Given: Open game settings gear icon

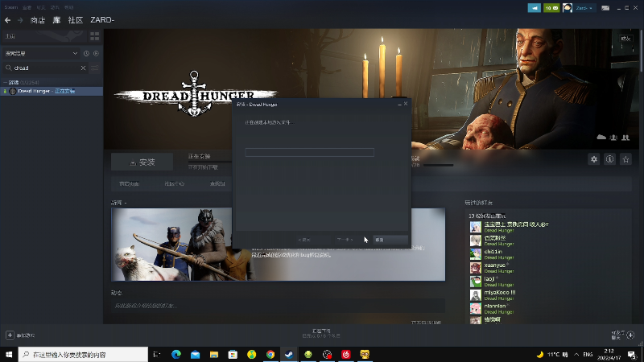Looking at the screenshot, I should click(x=594, y=159).
